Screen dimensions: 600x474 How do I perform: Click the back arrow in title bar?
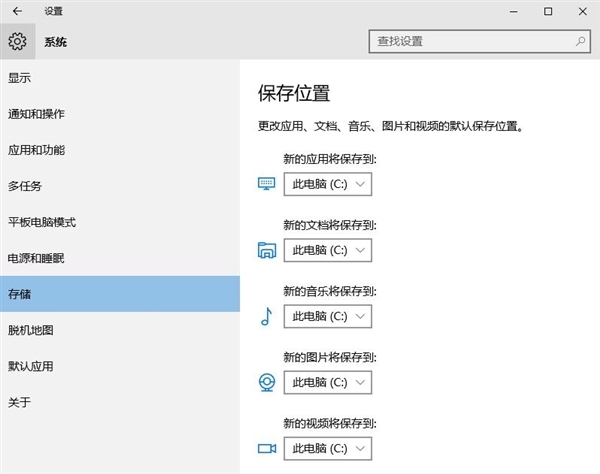coord(17,12)
